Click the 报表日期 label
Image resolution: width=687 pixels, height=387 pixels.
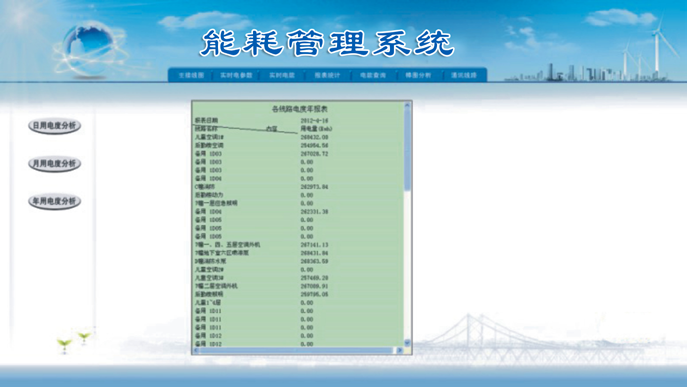tap(206, 120)
